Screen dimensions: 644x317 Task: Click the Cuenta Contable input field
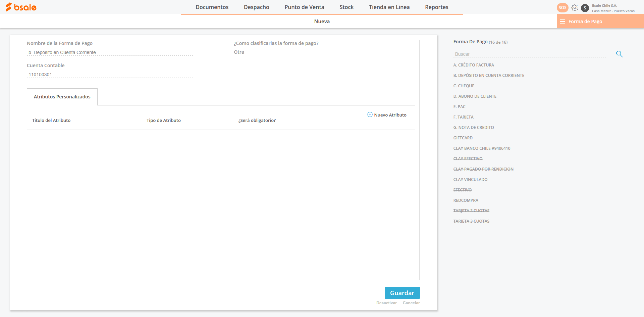click(x=110, y=75)
